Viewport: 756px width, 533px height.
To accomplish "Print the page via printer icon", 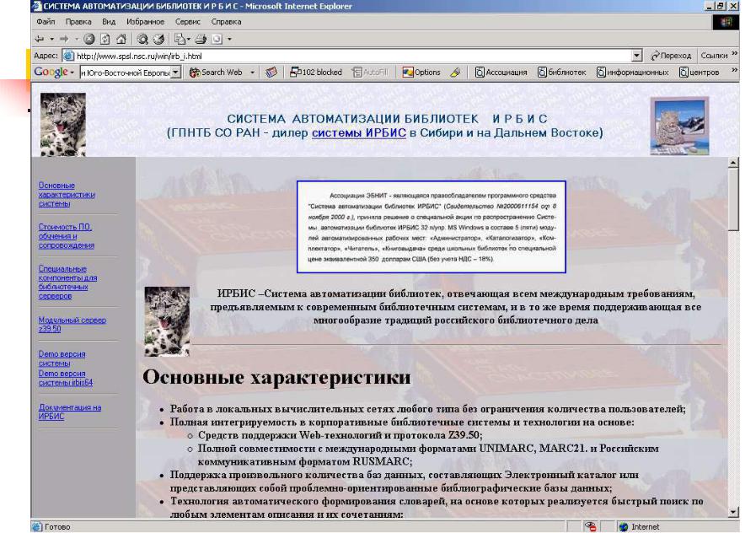I will coord(201,39).
